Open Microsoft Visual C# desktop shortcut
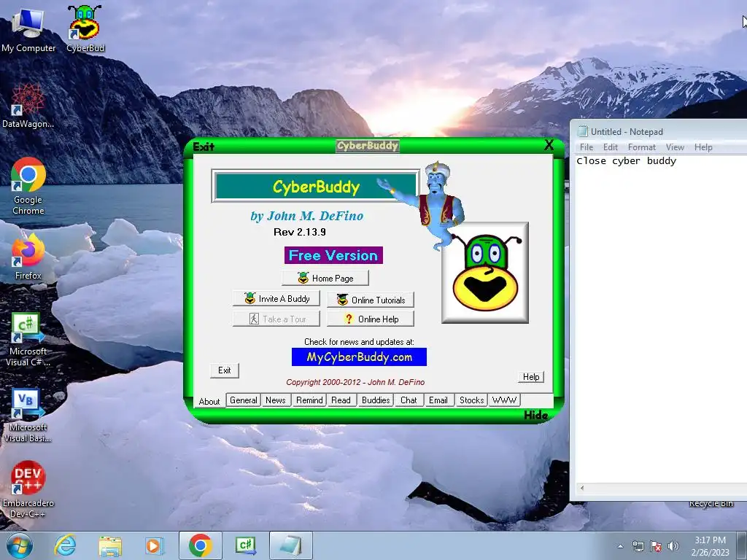Screen dimensions: 747x560 point(28,339)
